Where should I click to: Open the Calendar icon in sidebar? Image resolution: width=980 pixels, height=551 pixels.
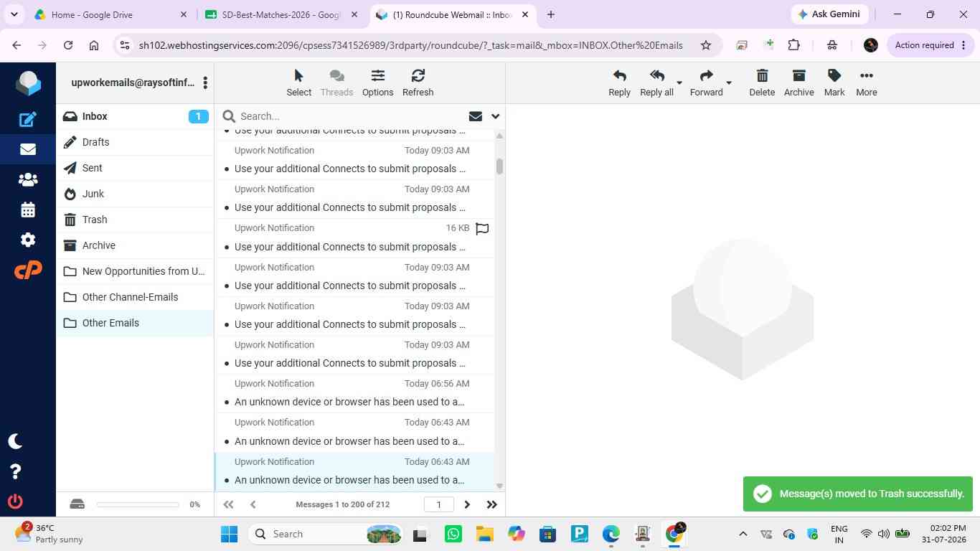28,209
